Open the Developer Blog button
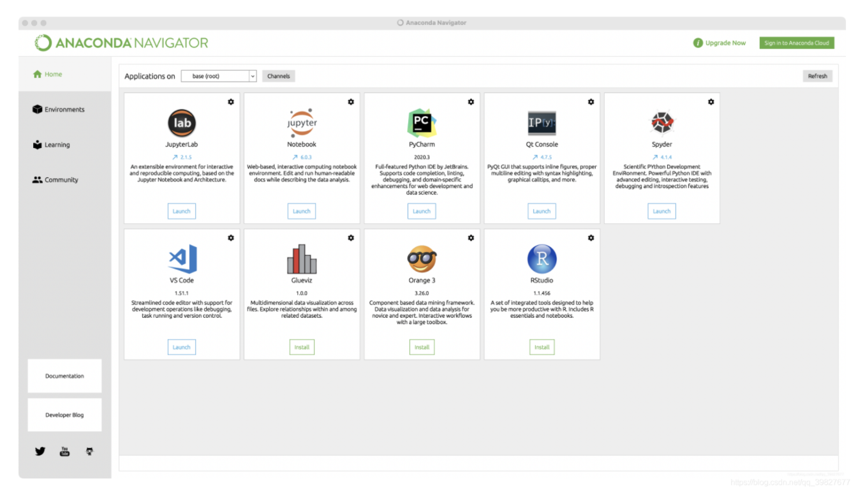 (x=64, y=415)
